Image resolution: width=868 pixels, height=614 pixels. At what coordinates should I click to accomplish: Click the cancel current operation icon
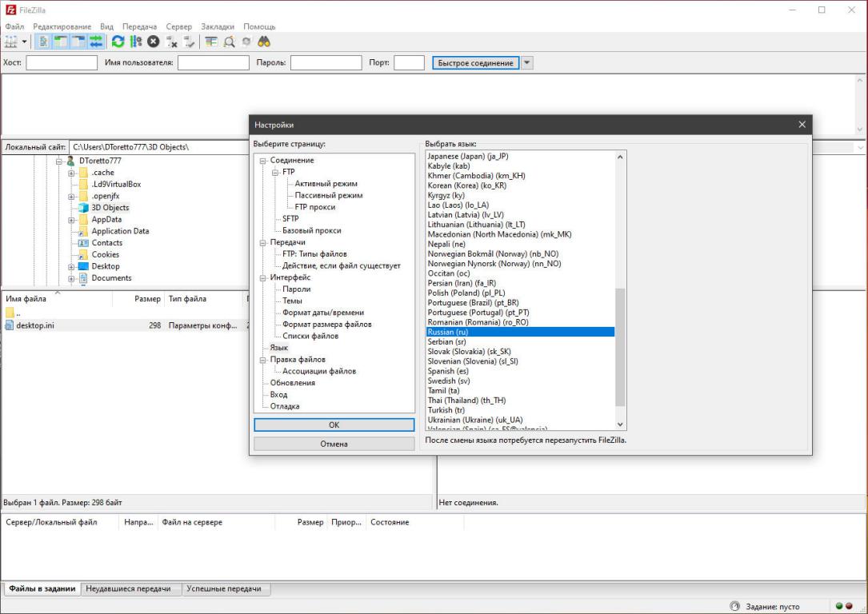pyautogui.click(x=153, y=42)
